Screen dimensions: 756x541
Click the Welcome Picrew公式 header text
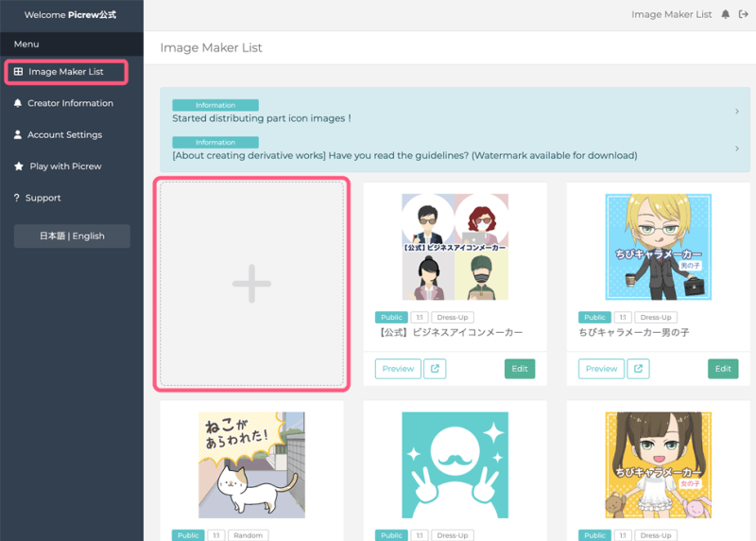[x=70, y=14]
